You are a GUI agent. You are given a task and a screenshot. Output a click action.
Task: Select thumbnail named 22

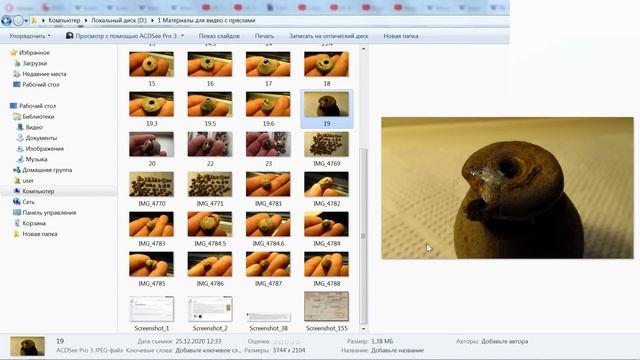pos(210,144)
